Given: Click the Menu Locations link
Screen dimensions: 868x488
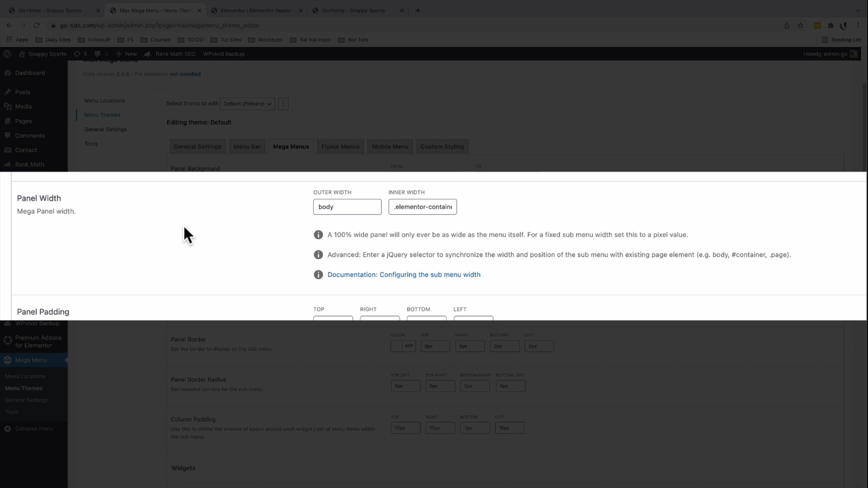Looking at the screenshot, I should pos(104,100).
